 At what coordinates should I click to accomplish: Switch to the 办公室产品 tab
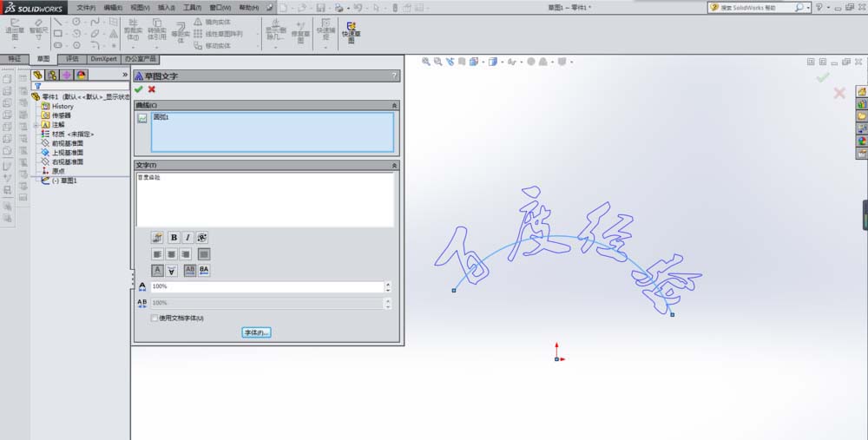coord(140,59)
